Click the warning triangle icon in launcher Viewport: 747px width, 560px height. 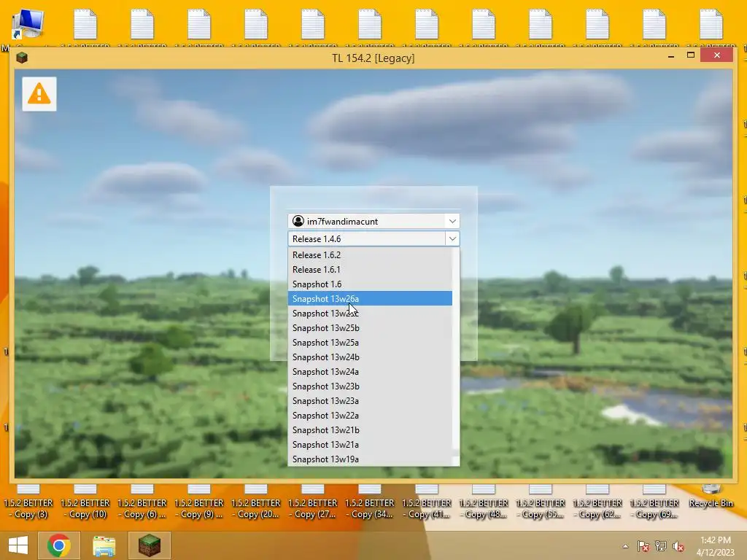(39, 94)
